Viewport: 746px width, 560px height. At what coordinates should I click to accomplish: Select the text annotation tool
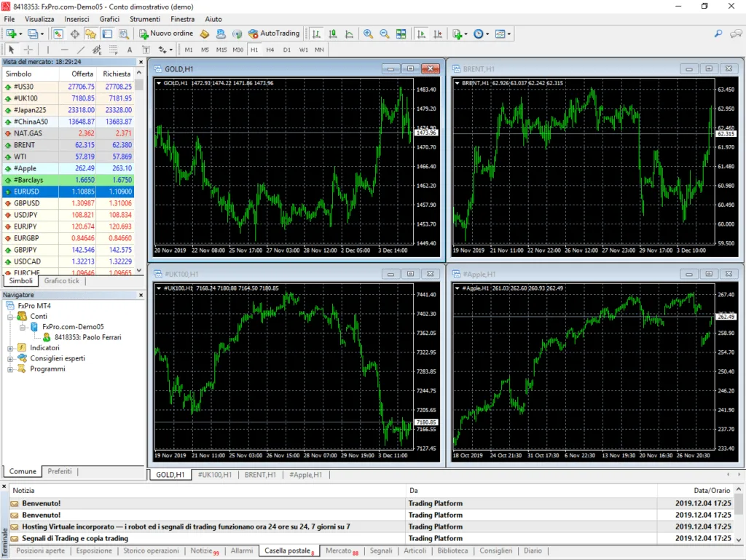[130, 50]
